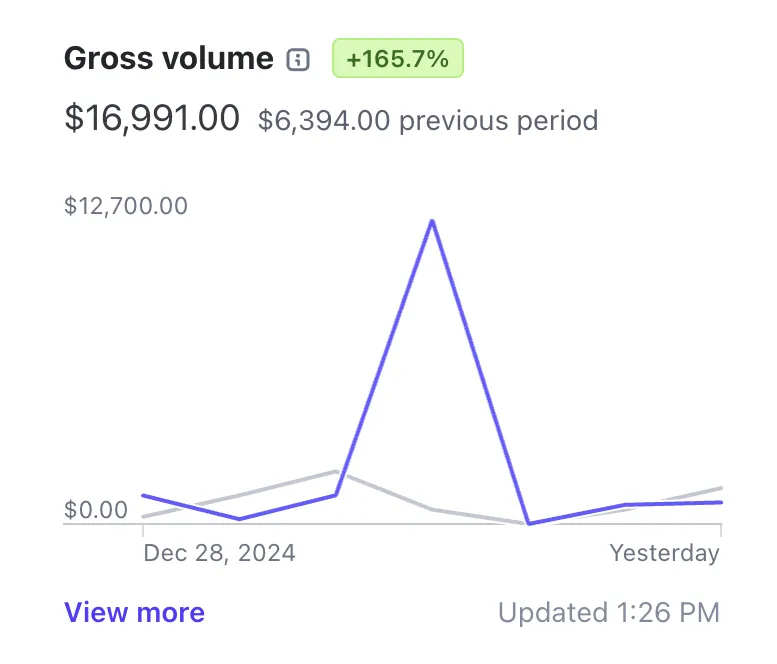Click the peak of the purple line

click(432, 220)
